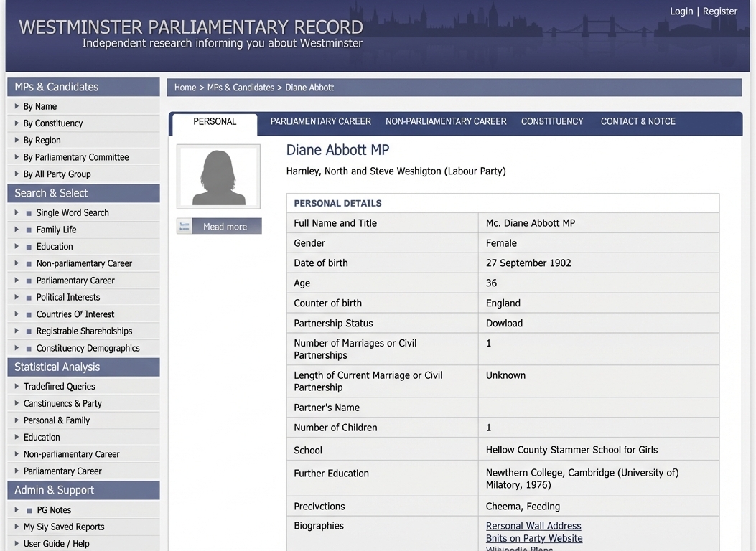
Task: Open the Rersonal Wall Address link
Action: (533, 525)
